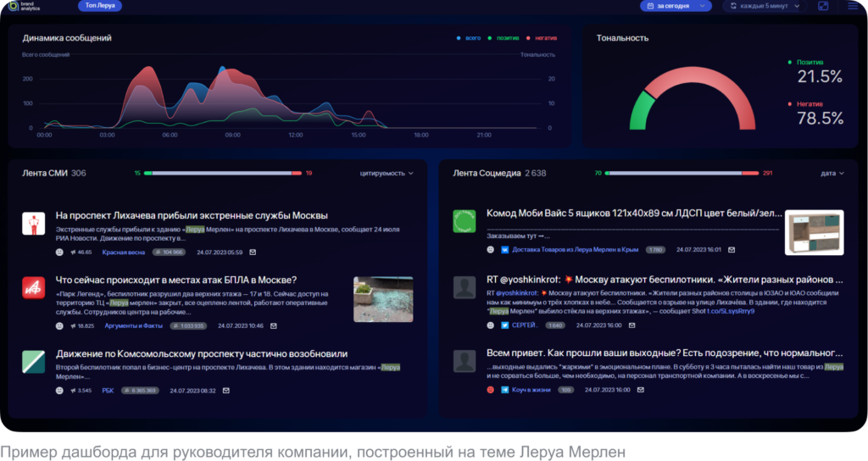Open 'Доставка Товаров из Леруа Мерлен в Крым' link
868x461 pixels.
[576, 250]
